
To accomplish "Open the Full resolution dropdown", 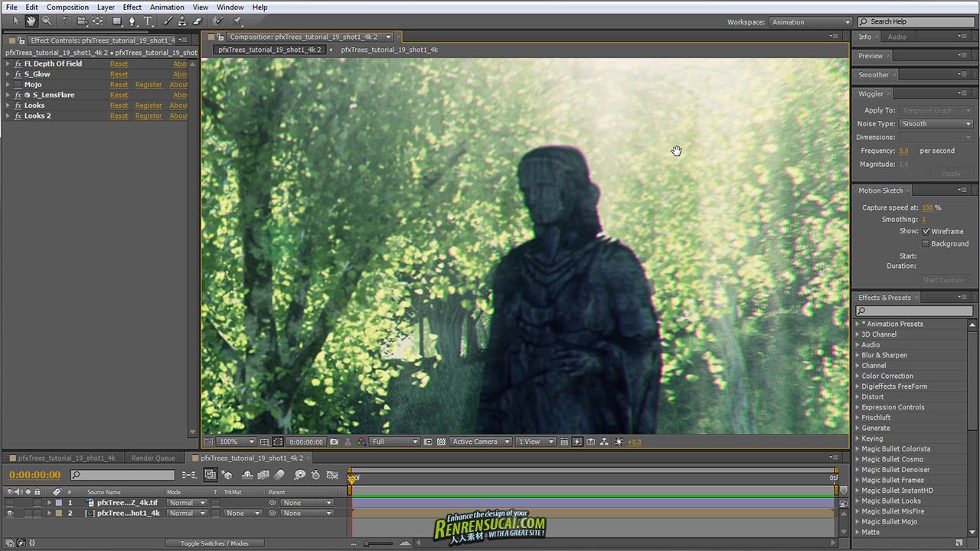I will tap(395, 442).
